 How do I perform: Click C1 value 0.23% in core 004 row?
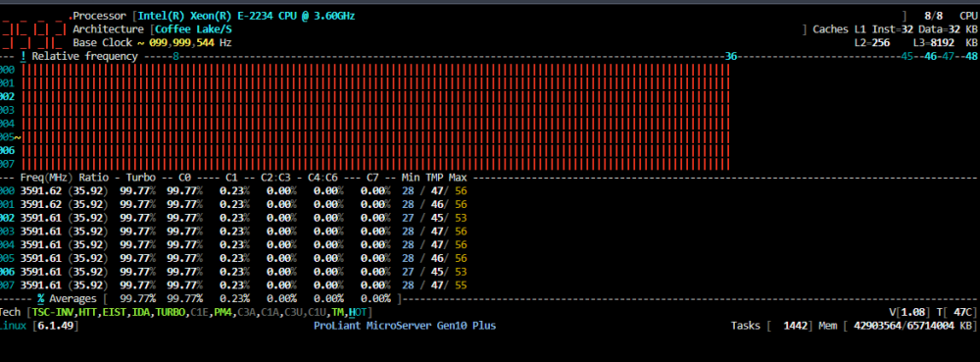point(234,244)
